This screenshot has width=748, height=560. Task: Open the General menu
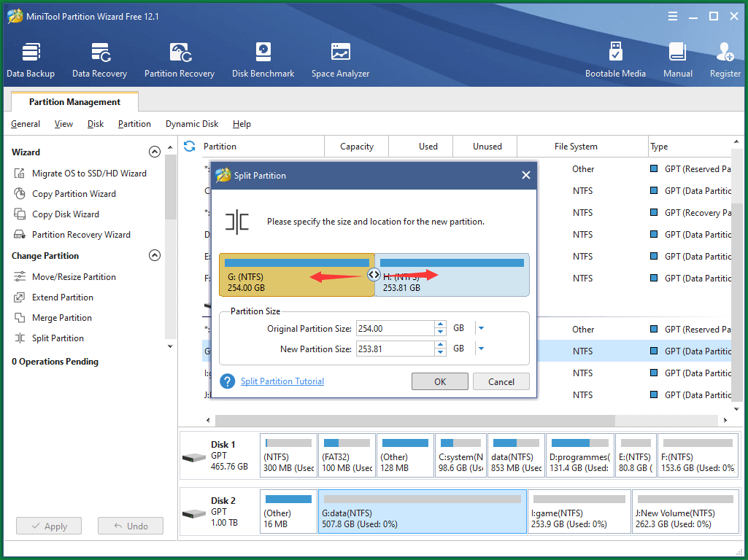26,124
